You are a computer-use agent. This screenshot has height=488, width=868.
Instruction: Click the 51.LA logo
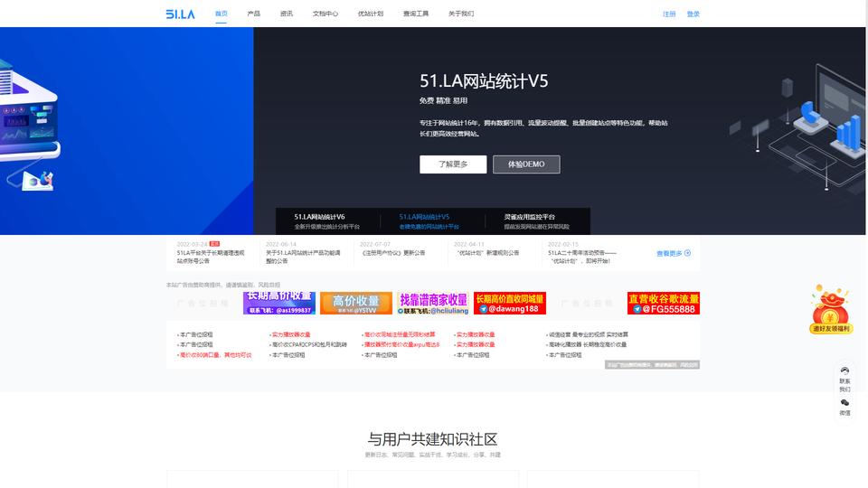tap(181, 14)
